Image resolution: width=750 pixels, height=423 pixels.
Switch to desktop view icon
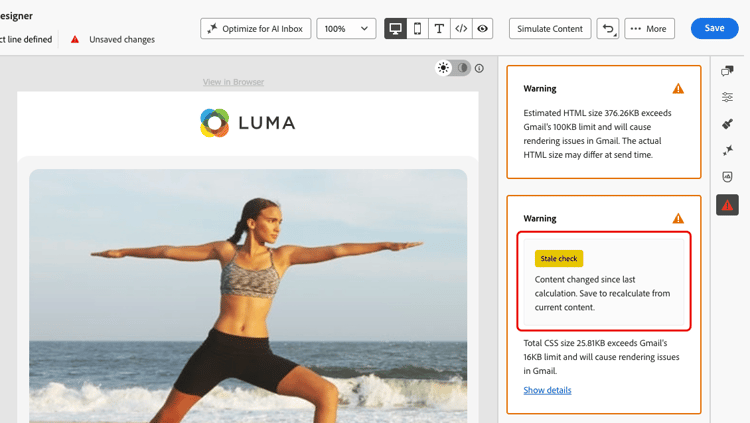coord(396,29)
